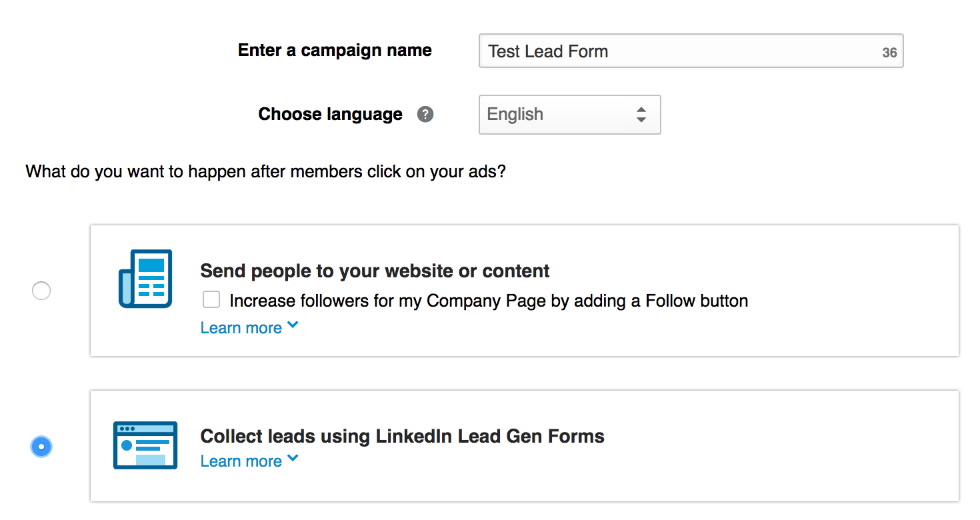Image resolution: width=980 pixels, height=520 pixels.
Task: Click the up/down arrows on language selector
Action: (641, 115)
